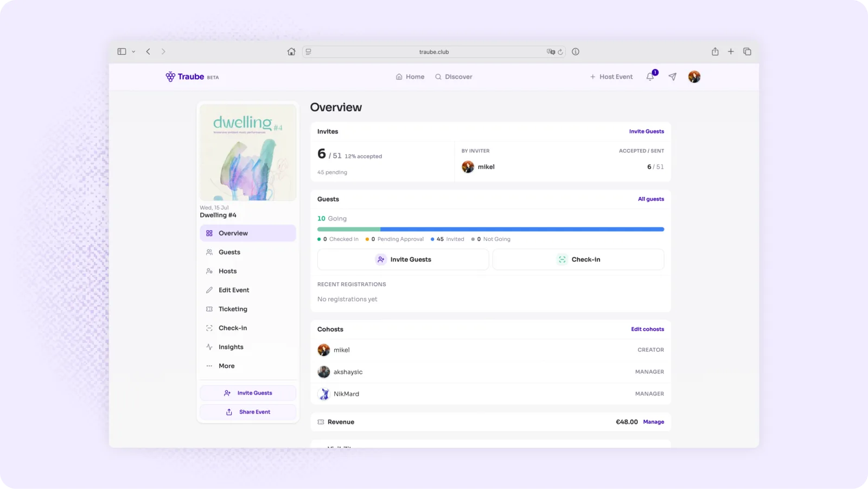Click 0 Pending Approval legend item

coord(394,239)
